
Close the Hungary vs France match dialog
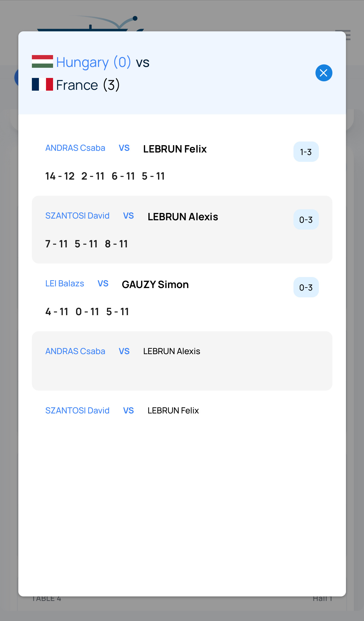tap(324, 73)
